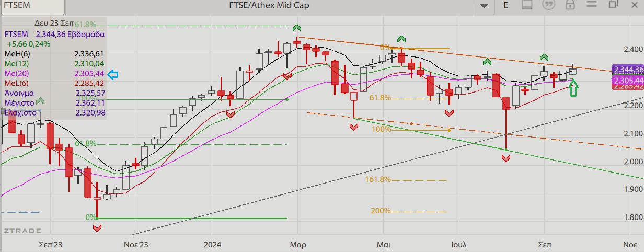644x252 pixels.
Task: Click red down chevron under the August 2024 low
Action: (x=506, y=158)
